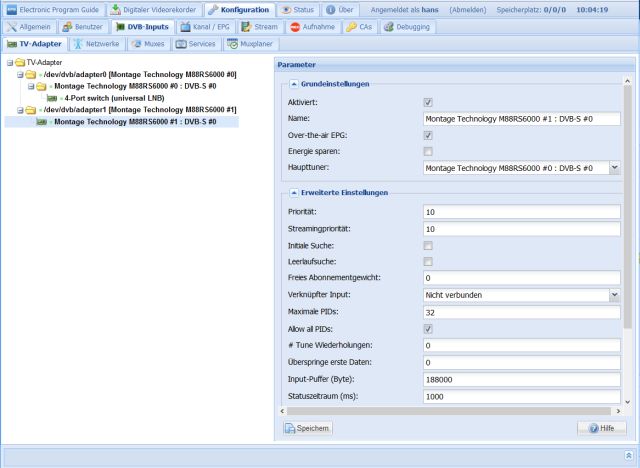The height and width of the screenshot is (468, 640).
Task: Switch to the Services sub-tab
Action: tap(196, 44)
